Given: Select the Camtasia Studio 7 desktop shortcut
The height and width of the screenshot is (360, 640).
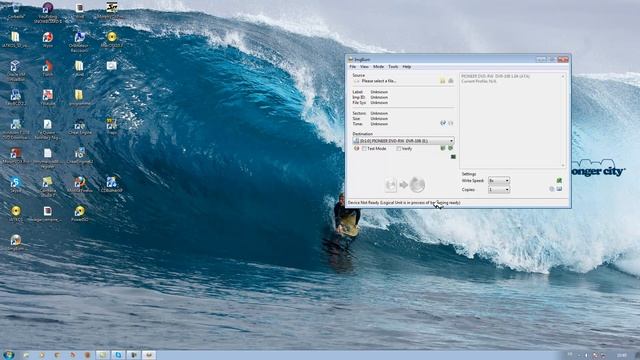Looking at the screenshot, I should point(47,186).
